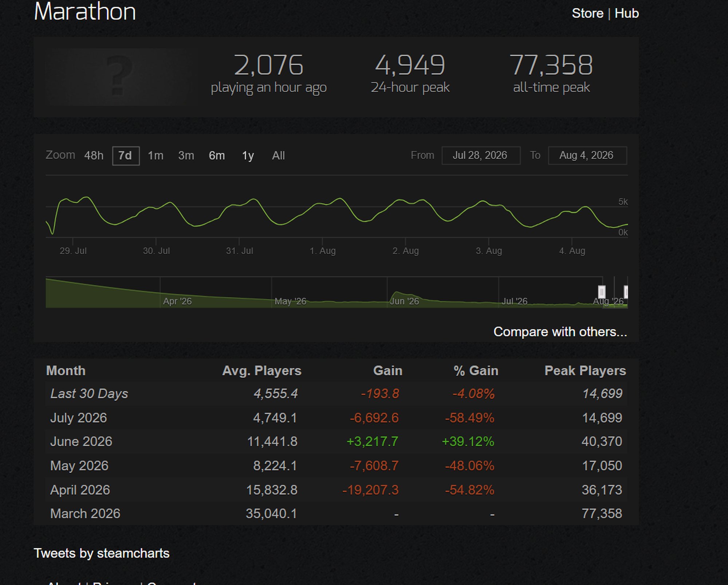Click June 2026 peak players 40,370
Image resolution: width=728 pixels, height=585 pixels.
[x=602, y=442]
